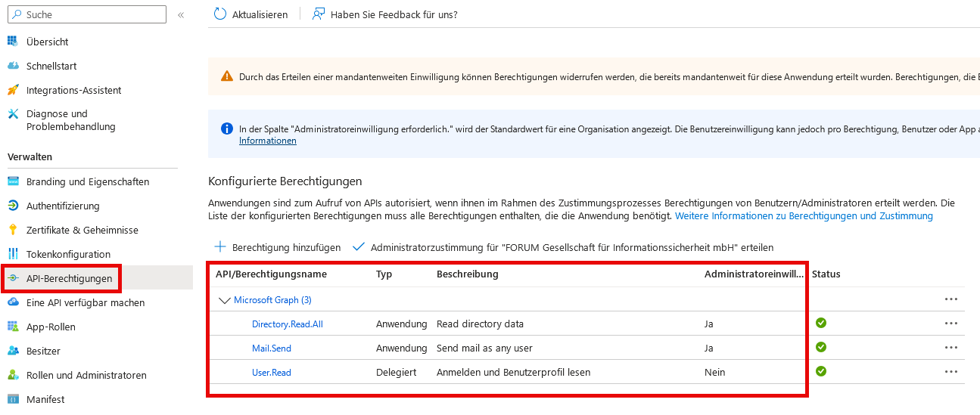This screenshot has height=415, width=980.
Task: Grant Administratorzustimmung for FORUM Gesellschaft
Action: click(563, 247)
